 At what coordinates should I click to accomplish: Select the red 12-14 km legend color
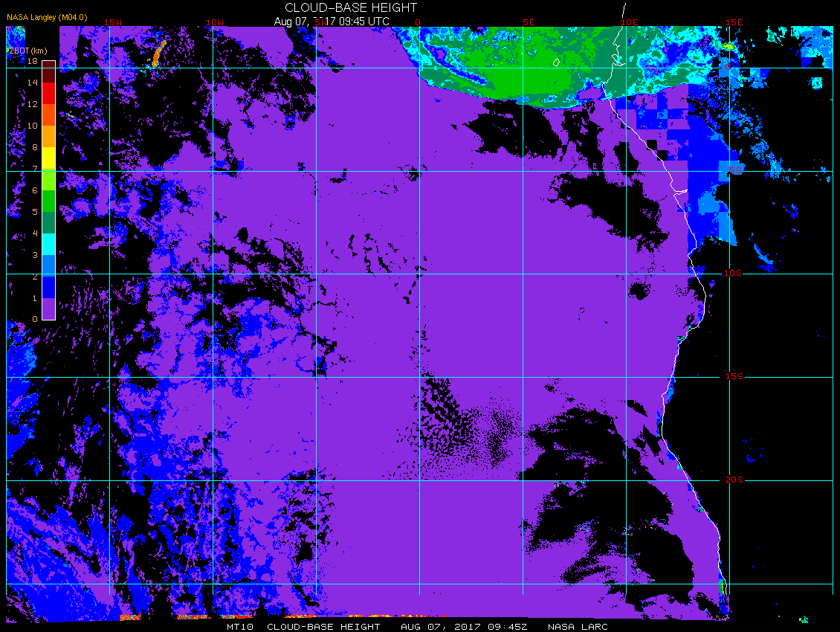pyautogui.click(x=49, y=93)
